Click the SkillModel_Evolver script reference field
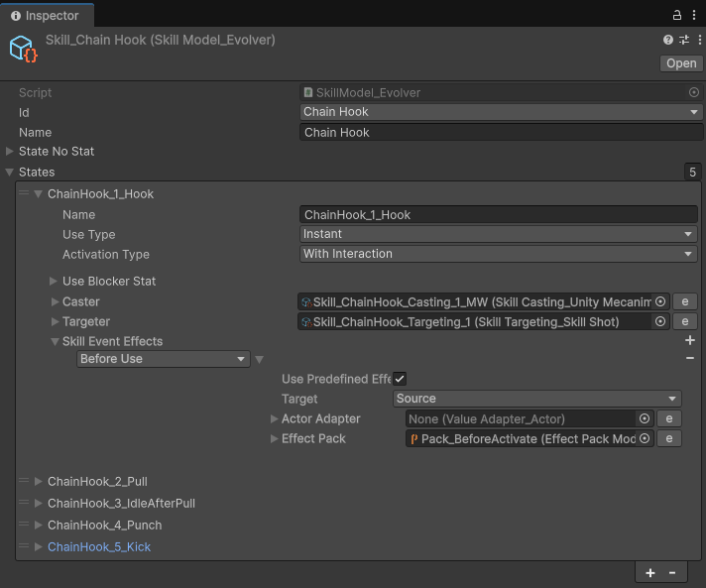The image size is (706, 588). tap(501, 92)
